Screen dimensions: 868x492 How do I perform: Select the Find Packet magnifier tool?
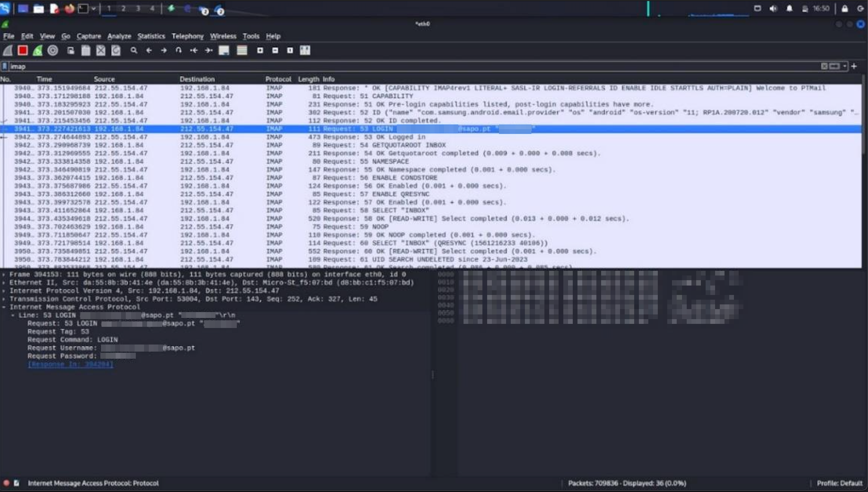[x=134, y=50]
